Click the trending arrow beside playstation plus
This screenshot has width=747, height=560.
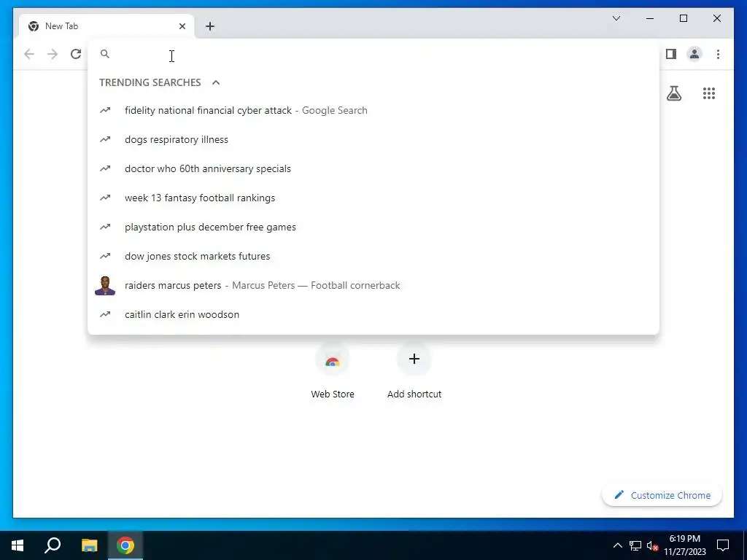click(x=105, y=227)
